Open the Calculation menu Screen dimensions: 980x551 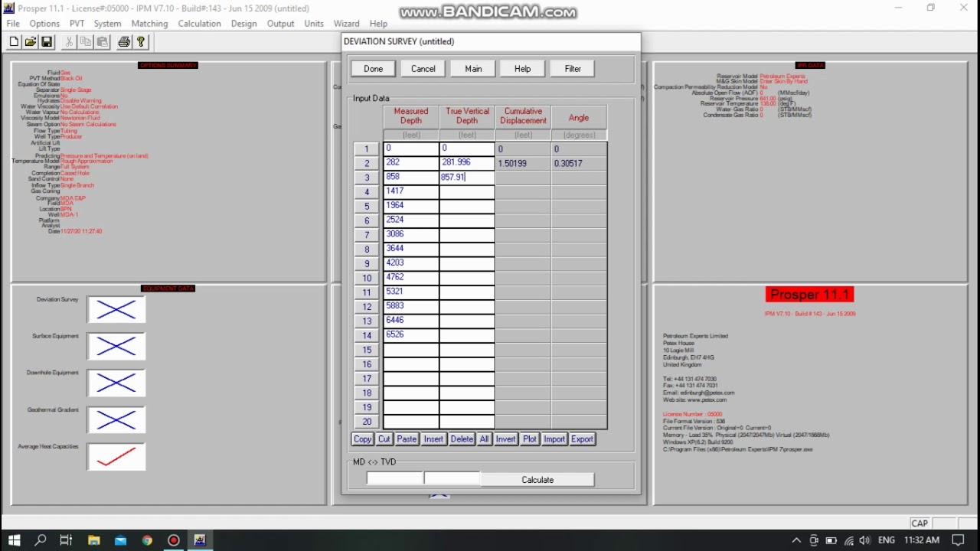pyautogui.click(x=199, y=24)
